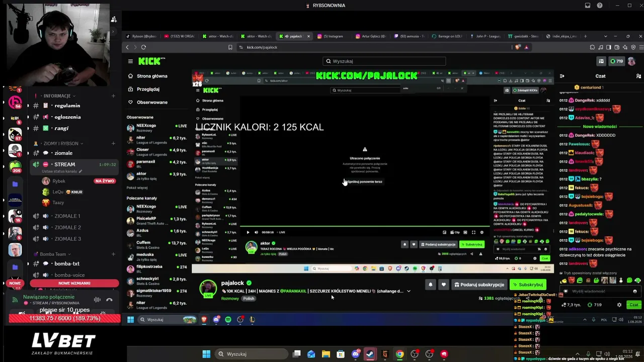
Task: Show more followed channels (Pokaż więcej)
Action: coord(137,188)
